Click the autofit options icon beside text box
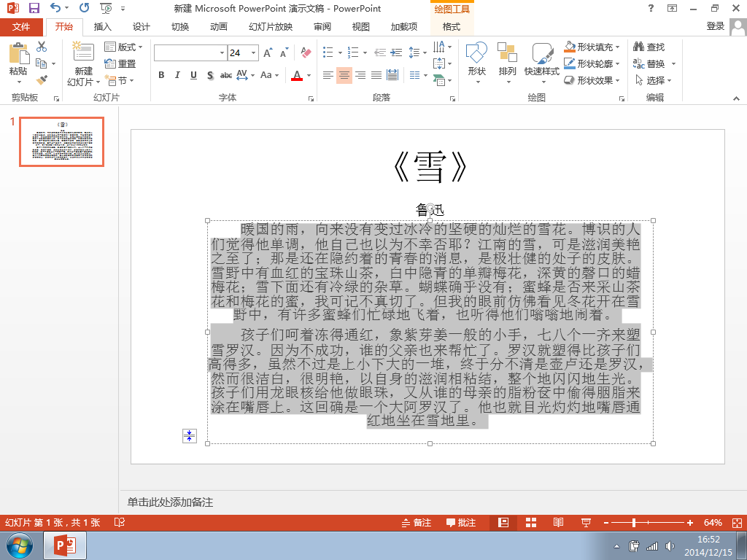The height and width of the screenshot is (560, 747). coord(190,436)
